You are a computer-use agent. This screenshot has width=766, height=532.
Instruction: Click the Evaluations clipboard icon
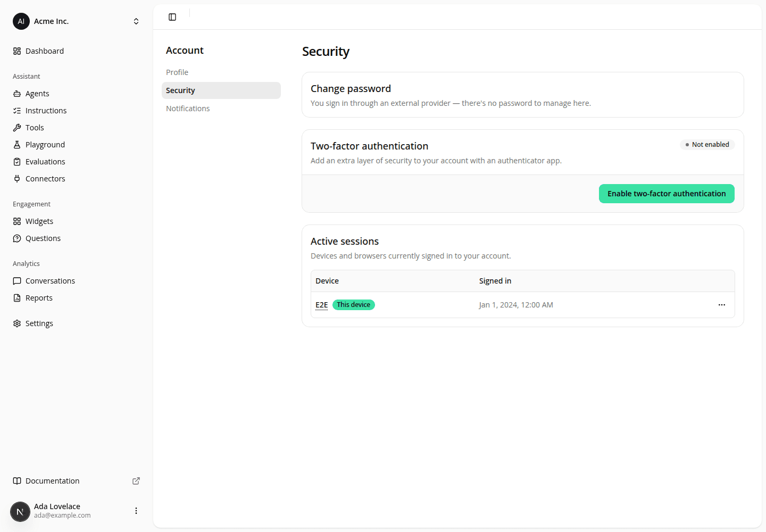[x=17, y=162]
